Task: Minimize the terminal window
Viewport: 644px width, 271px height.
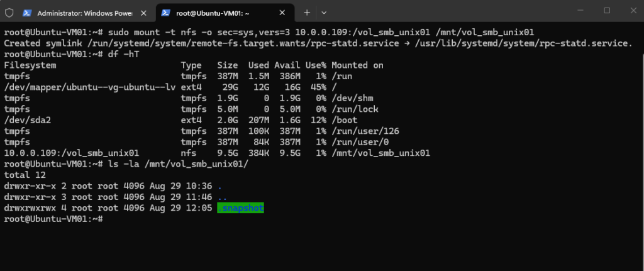Action: click(580, 11)
